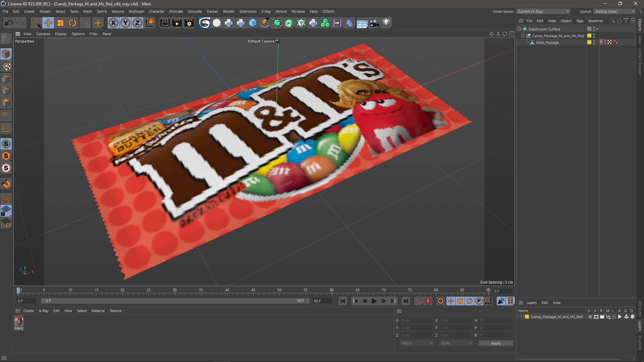The width and height of the screenshot is (644, 362).
Task: Open viewport hamburger menu
Action: [18, 34]
